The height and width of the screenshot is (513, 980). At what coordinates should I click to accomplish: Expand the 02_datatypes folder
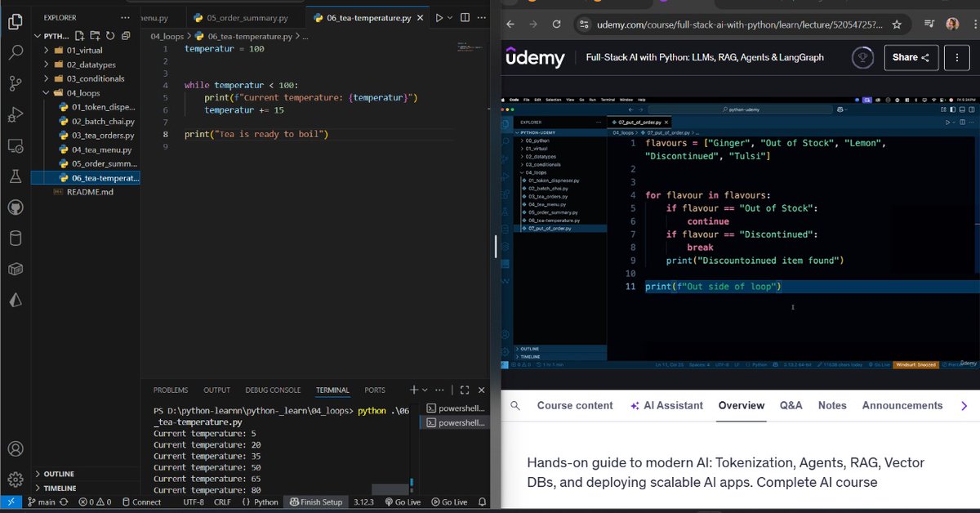[85, 65]
